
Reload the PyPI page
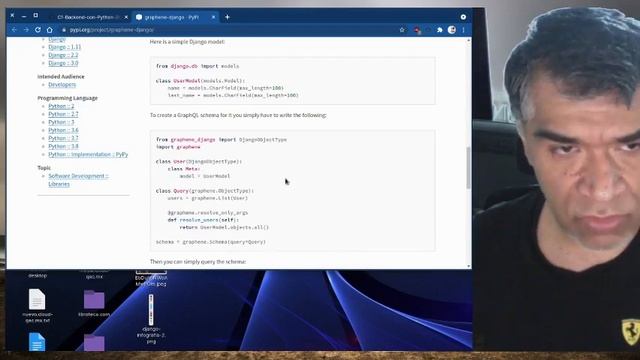click(38, 30)
